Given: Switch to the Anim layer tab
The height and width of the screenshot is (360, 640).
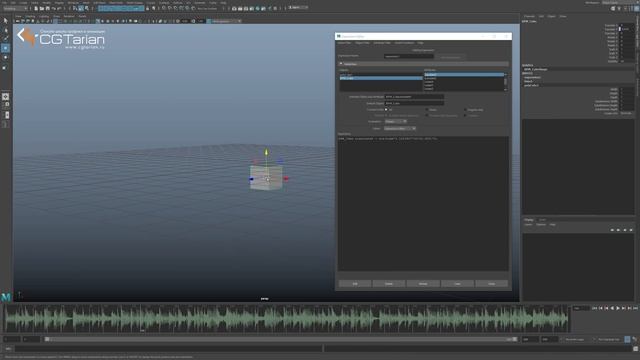Looking at the screenshot, I should pyautogui.click(x=542, y=220).
